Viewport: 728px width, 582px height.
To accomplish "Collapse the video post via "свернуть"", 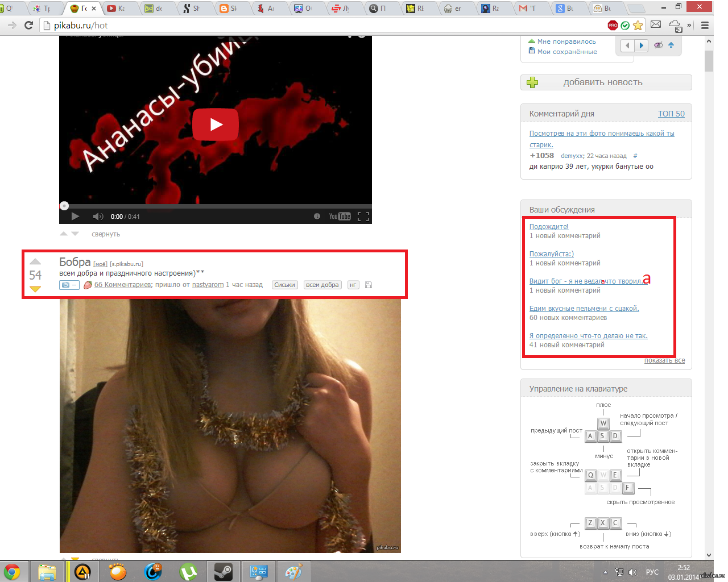I will [x=106, y=234].
